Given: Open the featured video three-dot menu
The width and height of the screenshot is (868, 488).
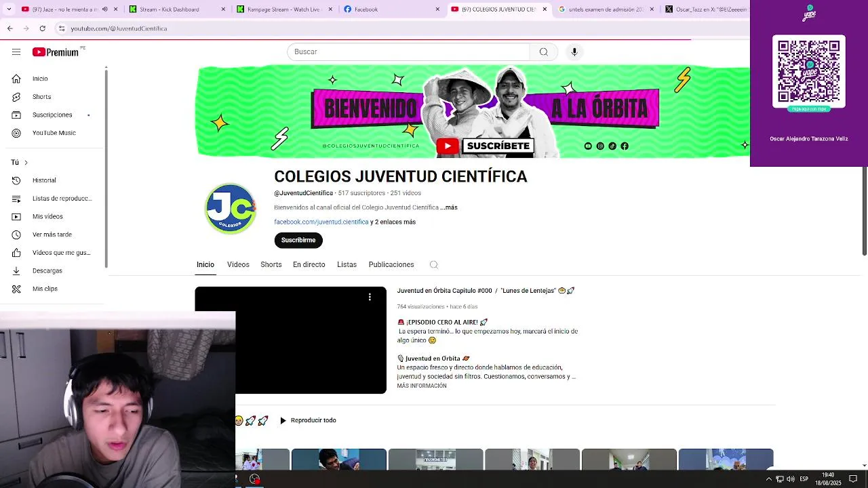Looking at the screenshot, I should (x=370, y=297).
